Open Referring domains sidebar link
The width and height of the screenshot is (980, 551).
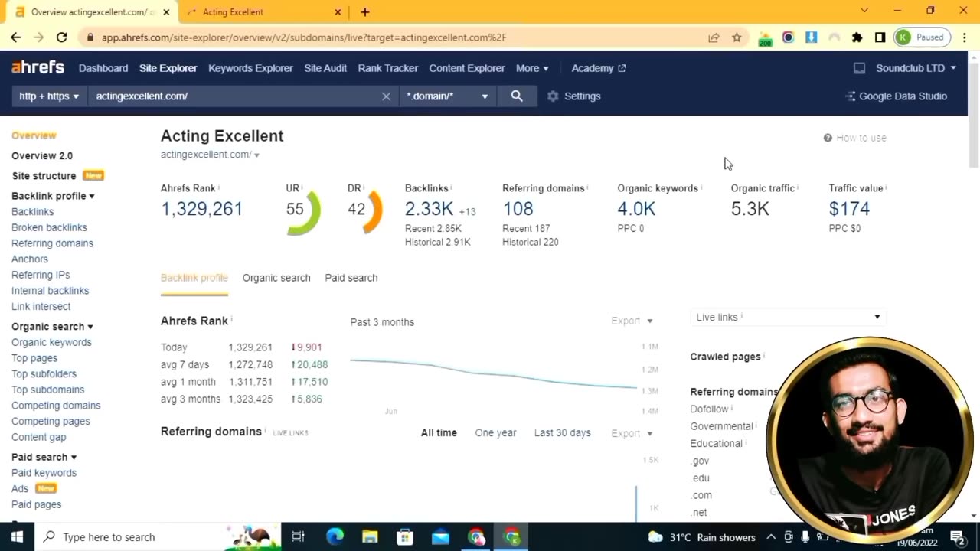52,243
